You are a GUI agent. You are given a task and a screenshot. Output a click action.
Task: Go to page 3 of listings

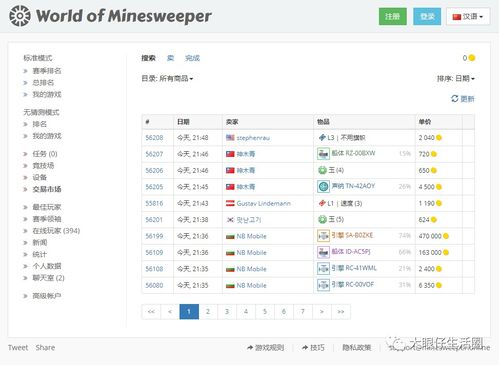coord(227,312)
